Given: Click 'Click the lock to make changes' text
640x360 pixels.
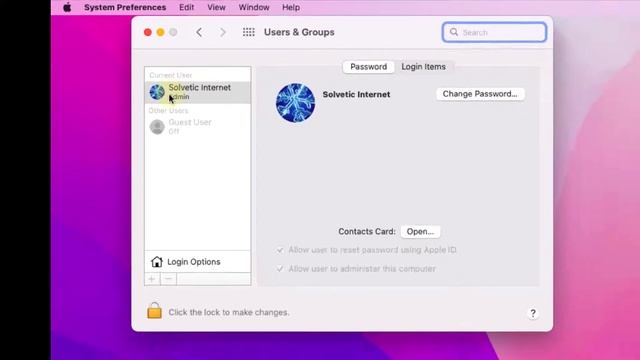Looking at the screenshot, I should point(229,312).
